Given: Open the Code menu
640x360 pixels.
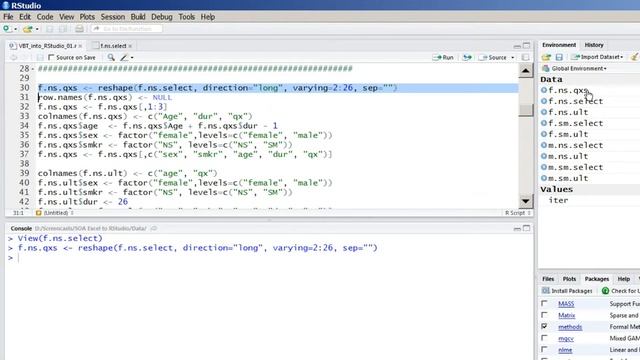Looking at the screenshot, I should (x=45, y=17).
